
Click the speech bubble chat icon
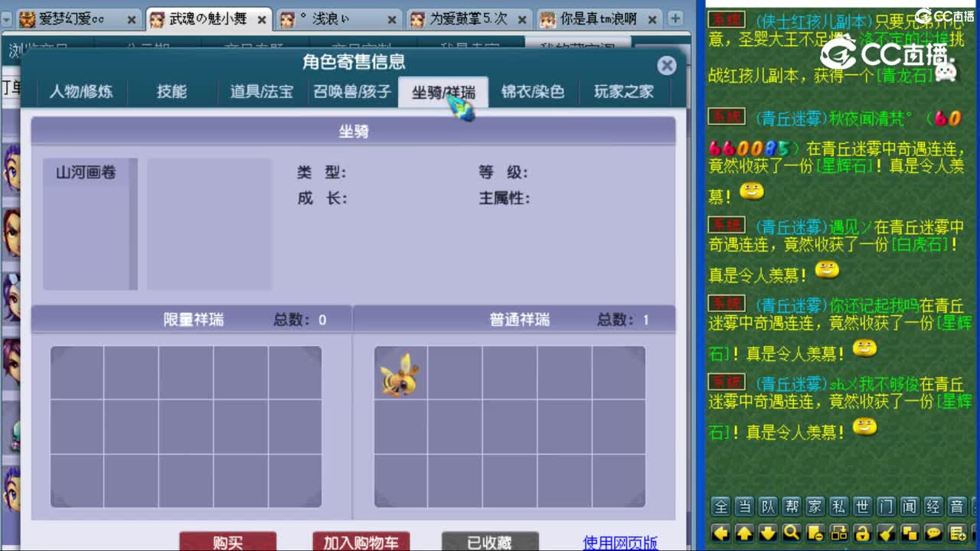pyautogui.click(x=933, y=533)
